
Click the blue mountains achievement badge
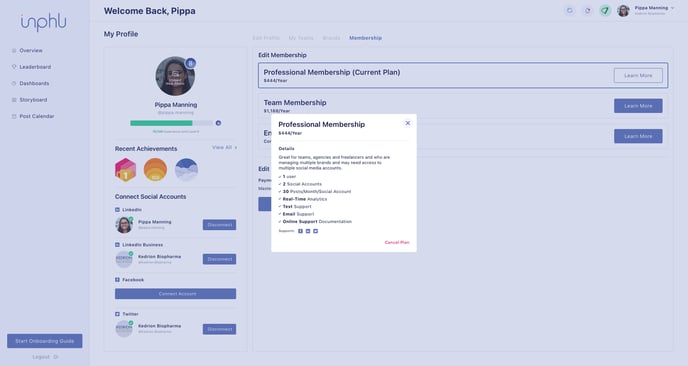pos(186,170)
